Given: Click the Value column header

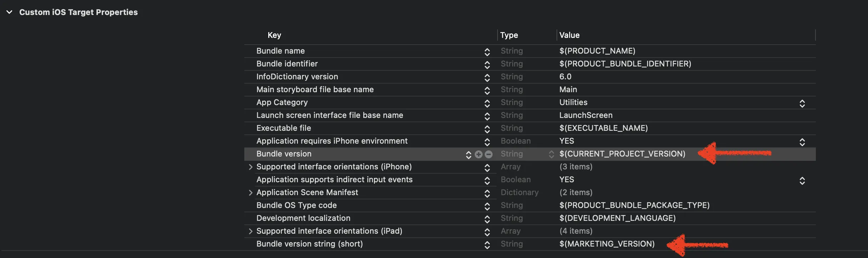Looking at the screenshot, I should tap(569, 35).
